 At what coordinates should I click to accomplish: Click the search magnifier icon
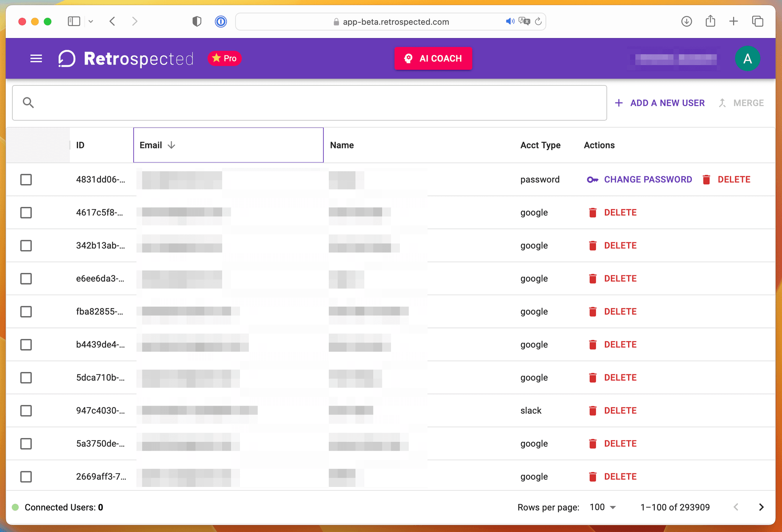pyautogui.click(x=28, y=102)
